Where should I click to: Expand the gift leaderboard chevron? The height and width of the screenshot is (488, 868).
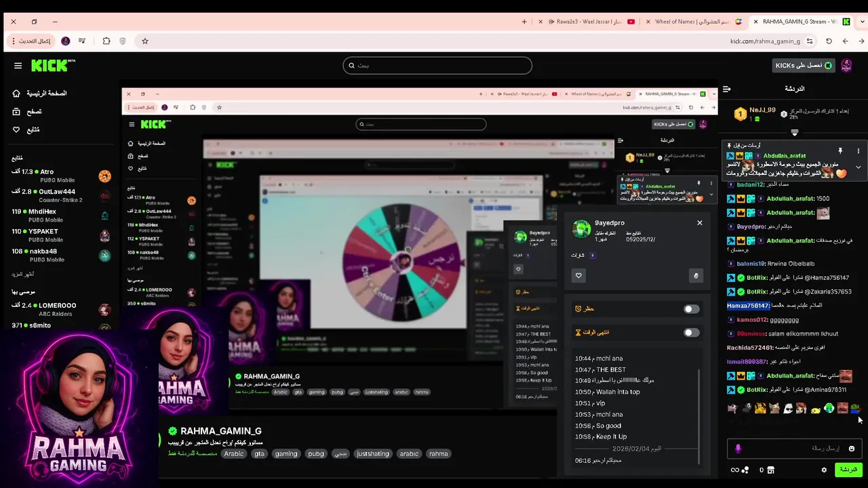point(795,133)
